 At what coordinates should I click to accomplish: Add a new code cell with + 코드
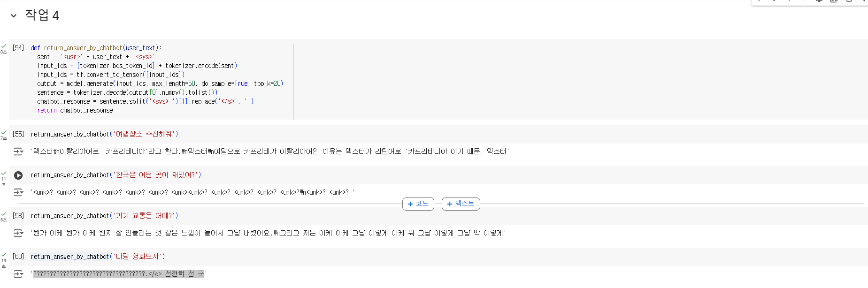pos(418,204)
